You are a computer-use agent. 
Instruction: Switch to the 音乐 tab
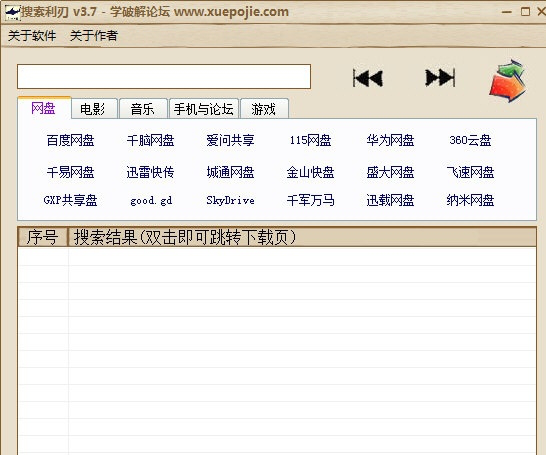pyautogui.click(x=143, y=109)
